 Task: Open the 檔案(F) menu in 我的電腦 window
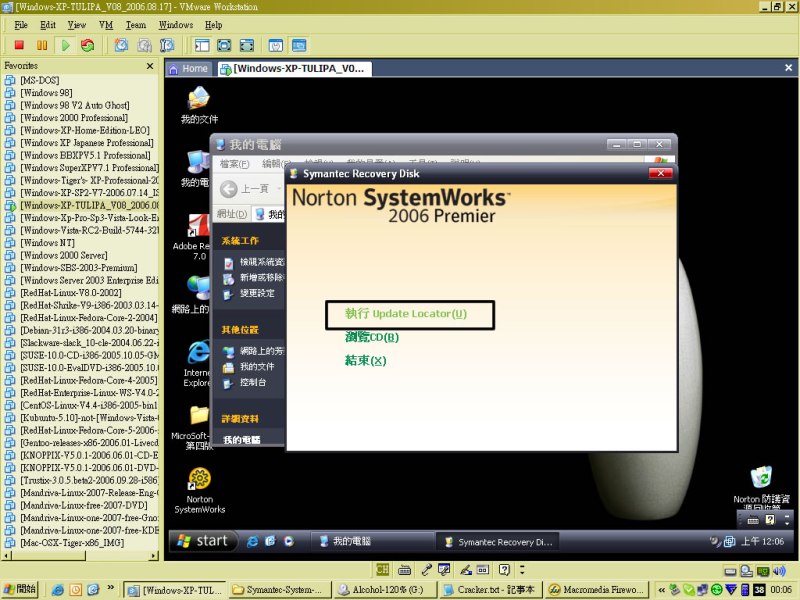pyautogui.click(x=234, y=164)
